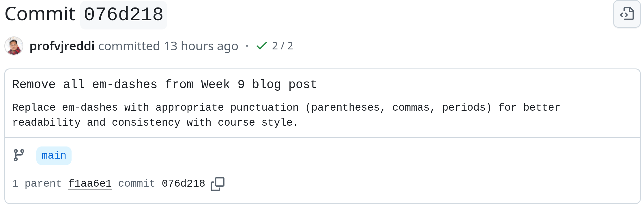Image resolution: width=644 pixels, height=206 pixels.
Task: Click the "Commit" page heading word
Action: pos(40,14)
